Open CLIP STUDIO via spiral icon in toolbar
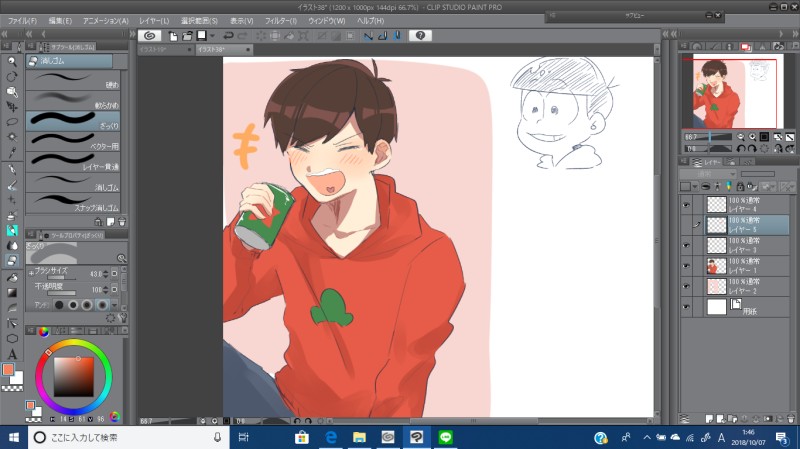This screenshot has height=449, width=800. (149, 36)
